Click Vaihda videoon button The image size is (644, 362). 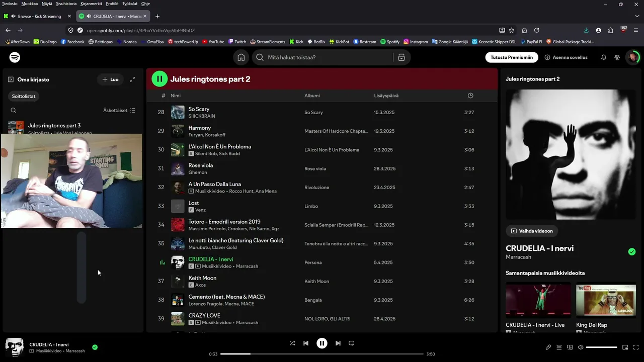[532, 231]
